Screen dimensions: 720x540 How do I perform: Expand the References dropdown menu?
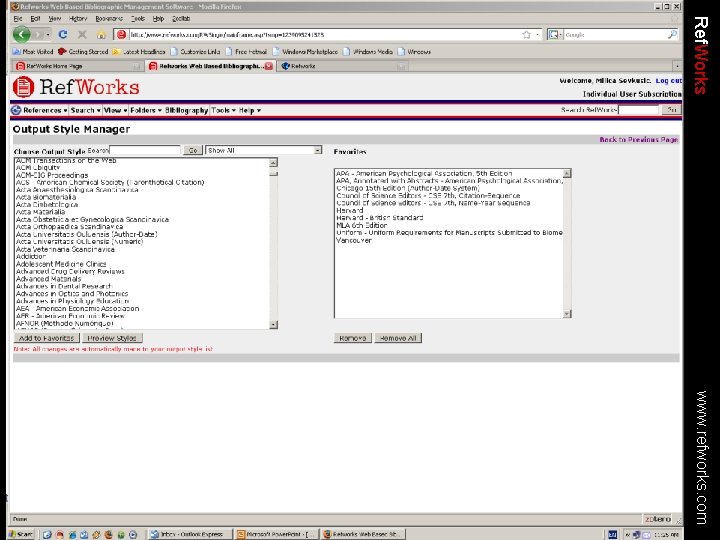(45, 110)
